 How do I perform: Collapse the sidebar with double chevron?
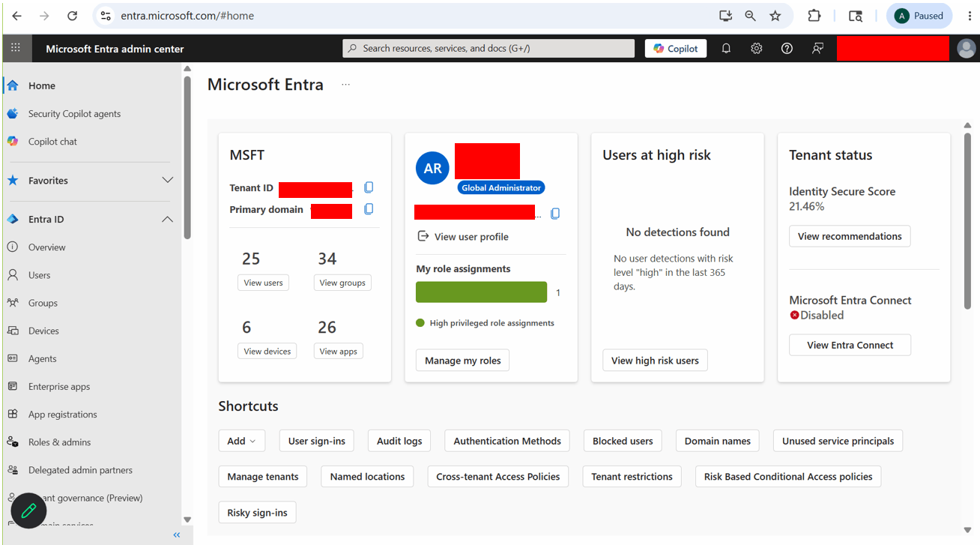click(x=177, y=535)
